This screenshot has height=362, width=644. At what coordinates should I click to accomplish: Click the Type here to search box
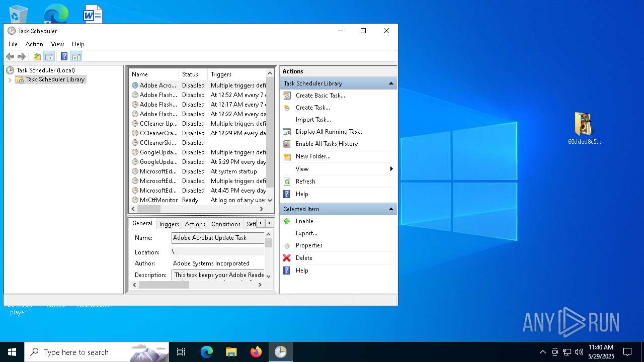coord(97,352)
